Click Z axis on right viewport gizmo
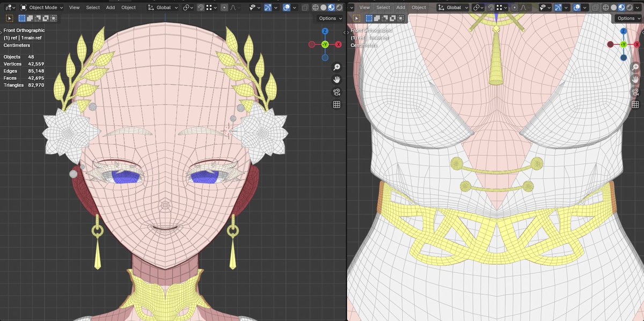This screenshot has height=321, width=644. click(623, 31)
